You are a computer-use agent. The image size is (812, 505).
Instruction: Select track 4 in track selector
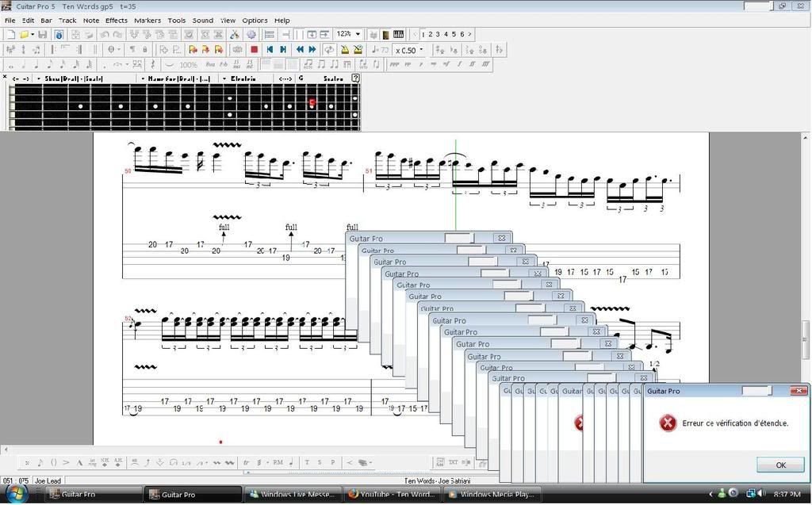point(446,35)
